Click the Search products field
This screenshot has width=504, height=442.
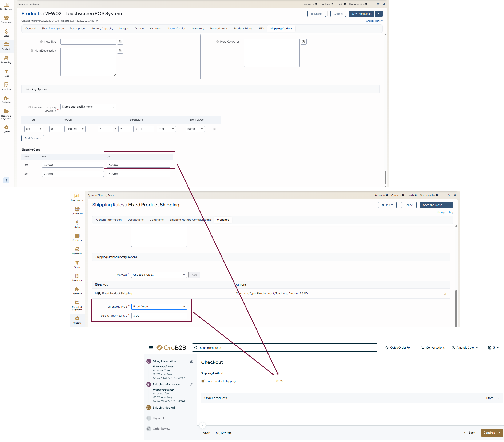click(285, 348)
